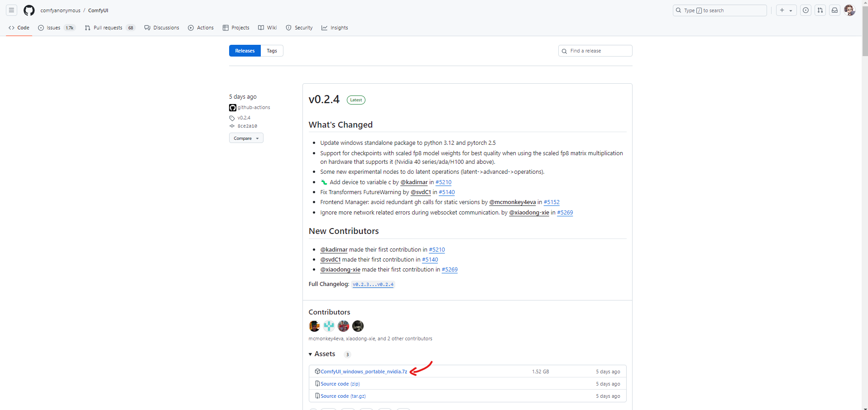Open comfyanonymous owner link in header
The image size is (868, 410).
[x=60, y=10]
